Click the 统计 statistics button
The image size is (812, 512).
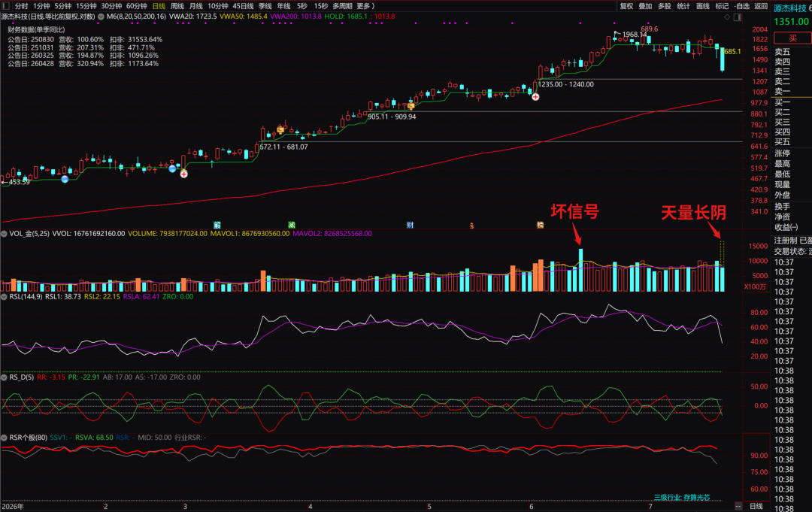(683, 6)
